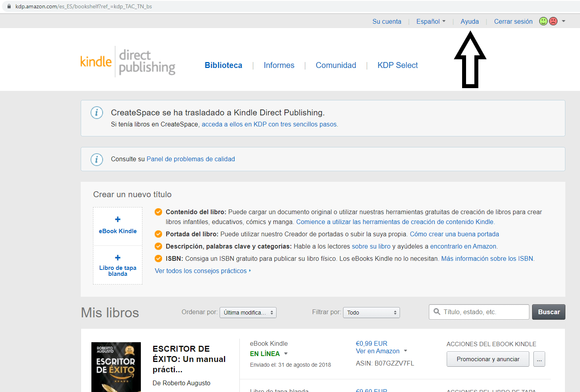Open Comience a utilizar las herramientas link
The width and height of the screenshot is (580, 392).
[x=395, y=222]
